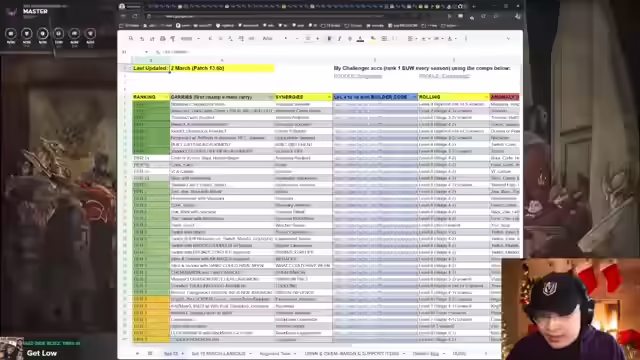Image resolution: width=640 pixels, height=360 pixels.
Task: Open the zoom level dropdown
Action: click(190, 39)
